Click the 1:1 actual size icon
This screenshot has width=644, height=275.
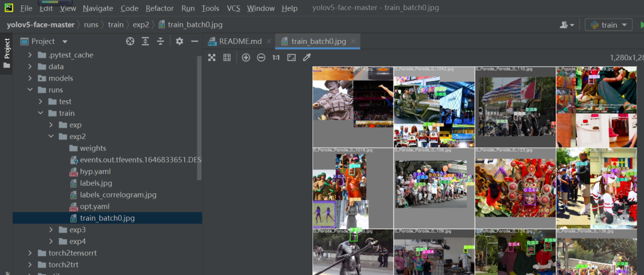(x=276, y=57)
